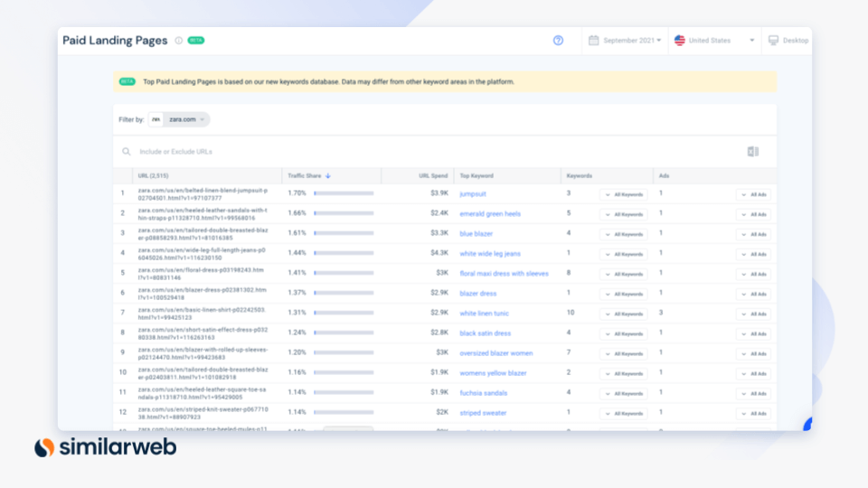Open the United States country dropdown
This screenshot has width=868, height=488.
[714, 41]
